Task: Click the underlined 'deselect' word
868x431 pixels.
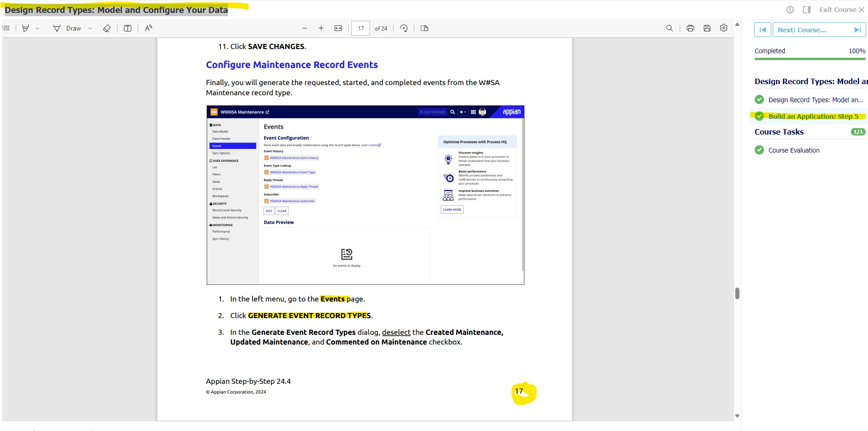Action: [396, 332]
